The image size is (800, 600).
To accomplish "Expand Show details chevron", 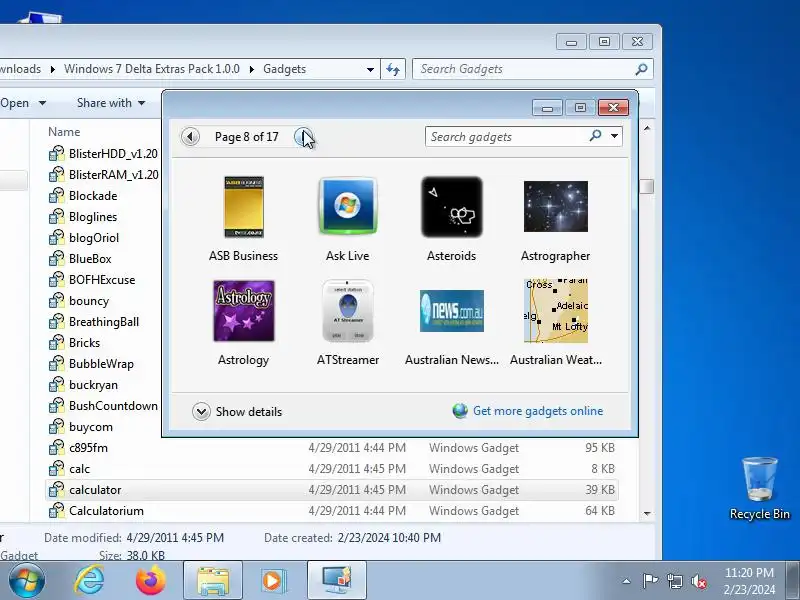I will coord(201,411).
